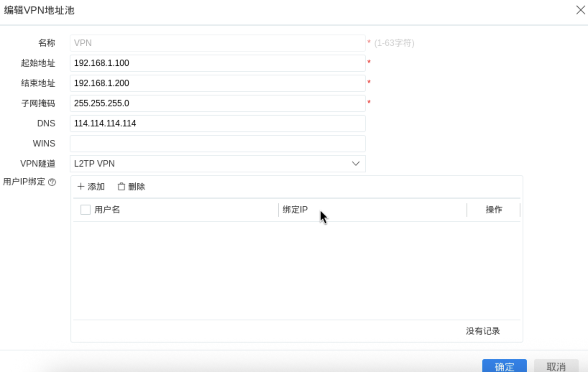This screenshot has width=588, height=372.
Task: Close the 编辑VPN地址池 dialog
Action: (x=580, y=10)
